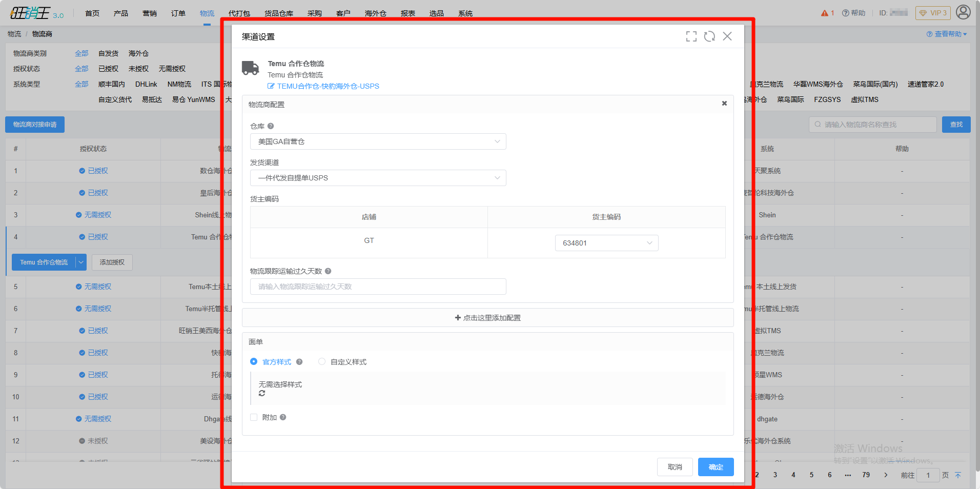Click the 查找 search button
980x489 pixels.
(x=956, y=125)
